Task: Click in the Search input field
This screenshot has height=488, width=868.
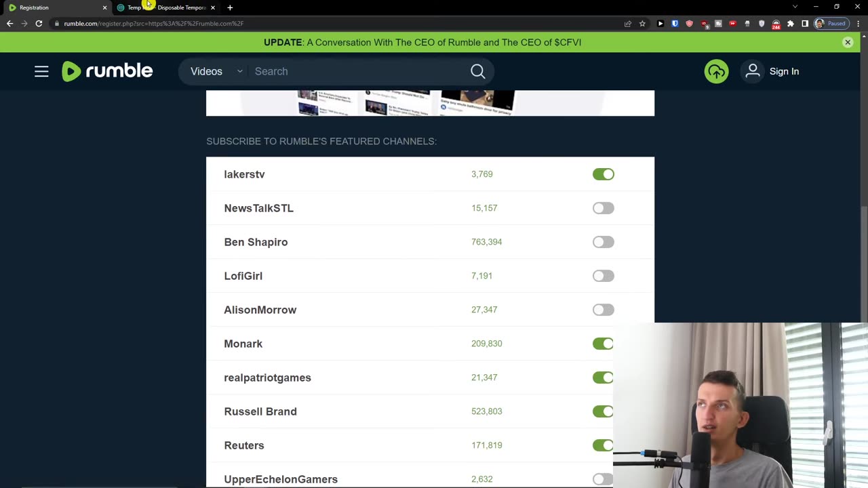Action: 359,71
